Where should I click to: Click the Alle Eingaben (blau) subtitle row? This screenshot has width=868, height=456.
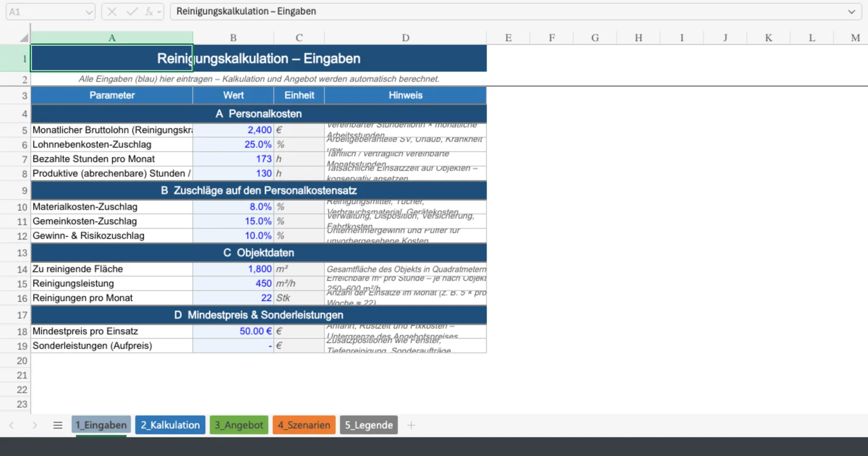click(x=259, y=79)
